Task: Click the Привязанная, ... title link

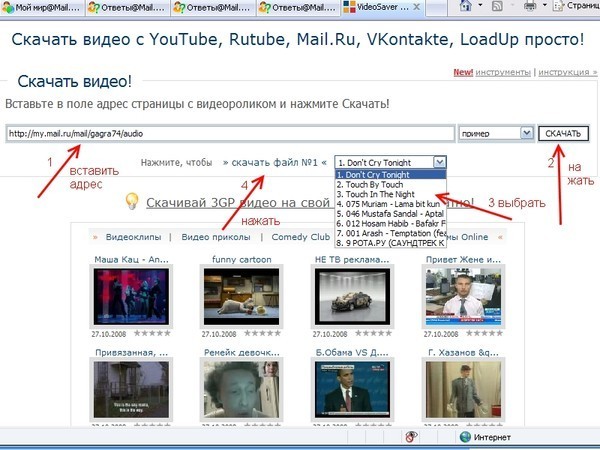Action: click(131, 352)
